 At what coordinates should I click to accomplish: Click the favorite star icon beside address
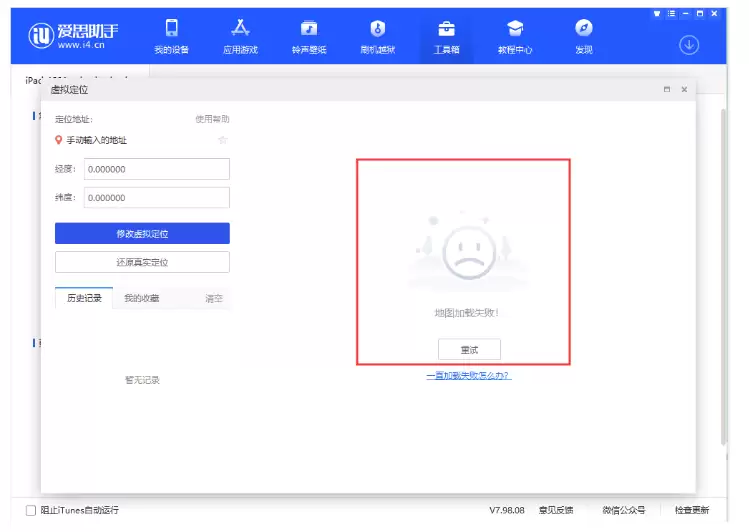223,140
